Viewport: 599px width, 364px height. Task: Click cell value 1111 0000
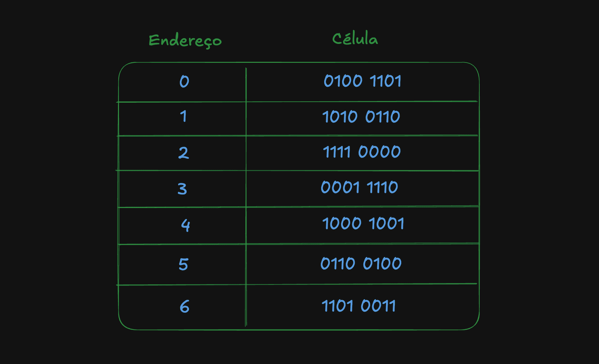[362, 152]
